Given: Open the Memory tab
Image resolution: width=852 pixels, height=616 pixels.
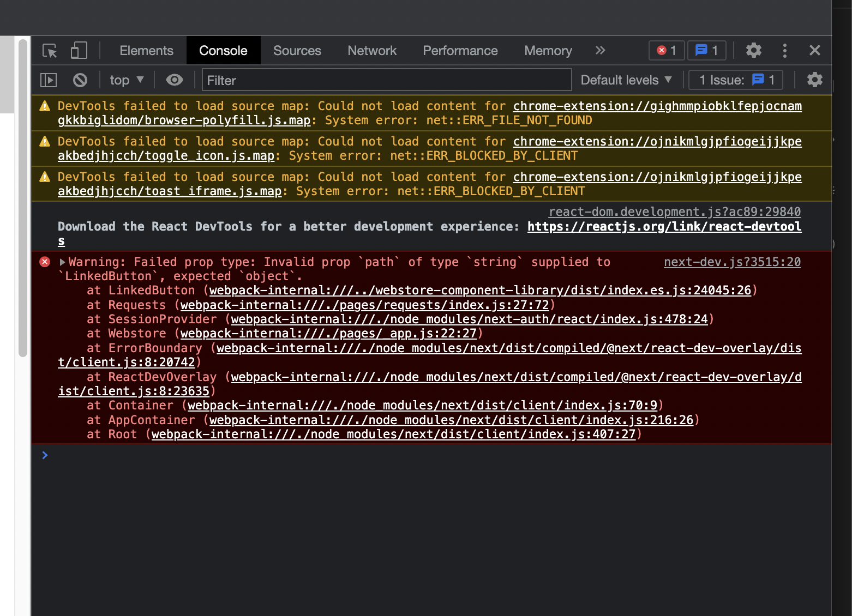Looking at the screenshot, I should coord(548,51).
